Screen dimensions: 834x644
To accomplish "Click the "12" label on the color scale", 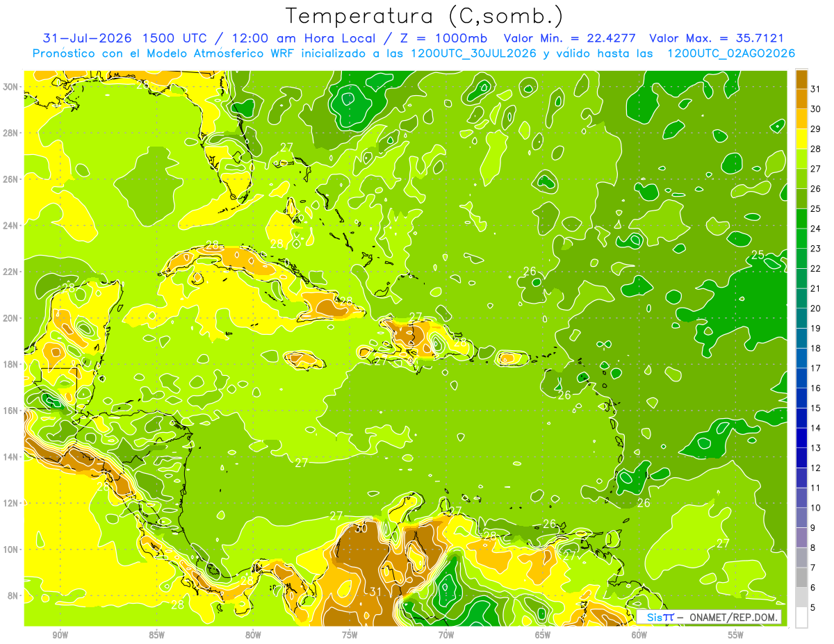I will tap(815, 468).
